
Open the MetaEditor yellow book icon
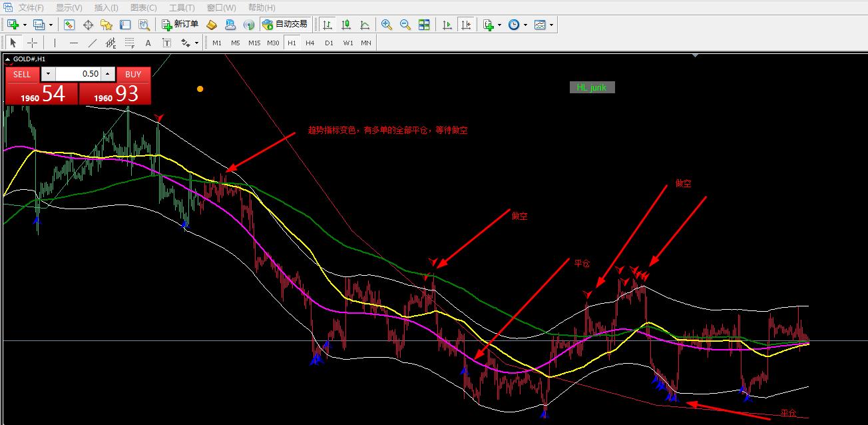pyautogui.click(x=212, y=25)
